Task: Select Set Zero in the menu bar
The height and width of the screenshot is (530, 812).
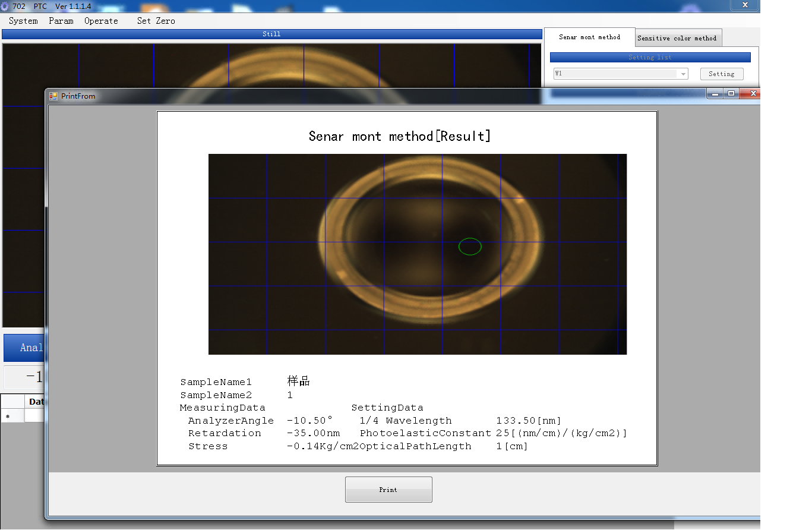Action: click(156, 21)
